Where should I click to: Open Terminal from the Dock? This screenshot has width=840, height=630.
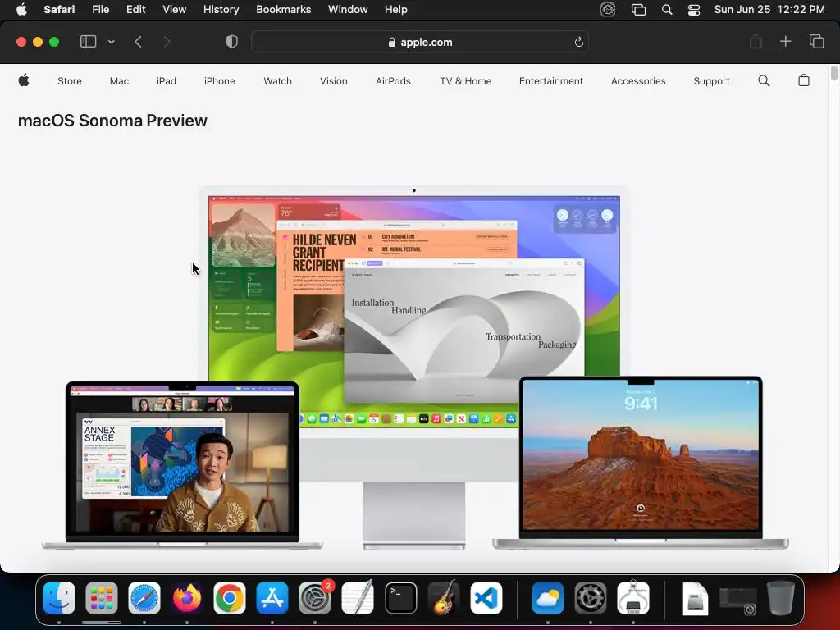pos(400,597)
